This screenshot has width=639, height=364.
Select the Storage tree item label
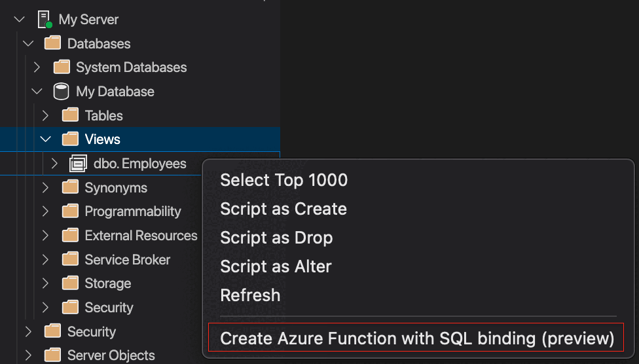(108, 283)
